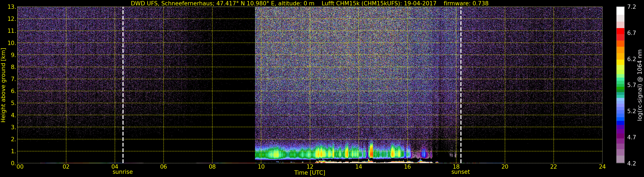Click the height axis tick '2.'
The width and height of the screenshot is (644, 177).
coord(13,139)
